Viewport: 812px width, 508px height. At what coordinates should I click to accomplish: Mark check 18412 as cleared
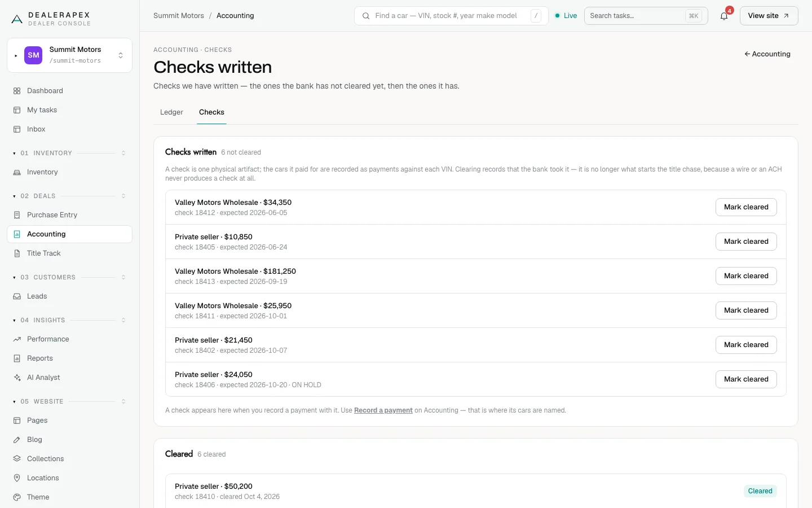(x=746, y=207)
